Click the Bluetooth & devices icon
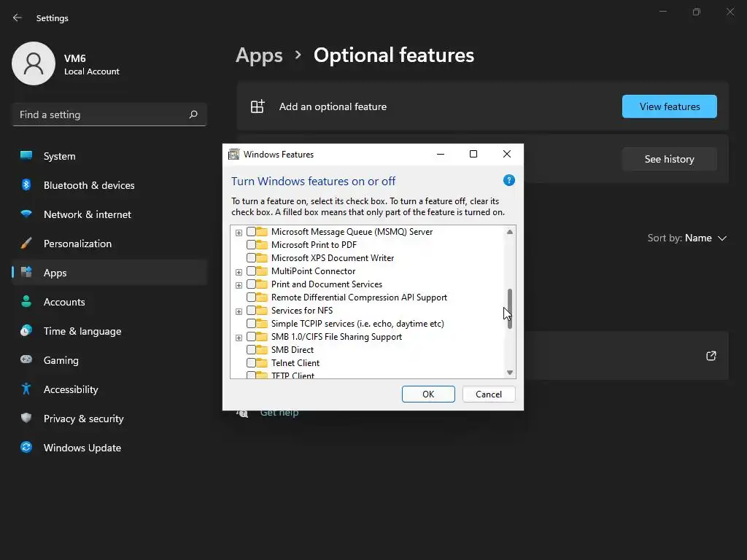 coord(26,185)
